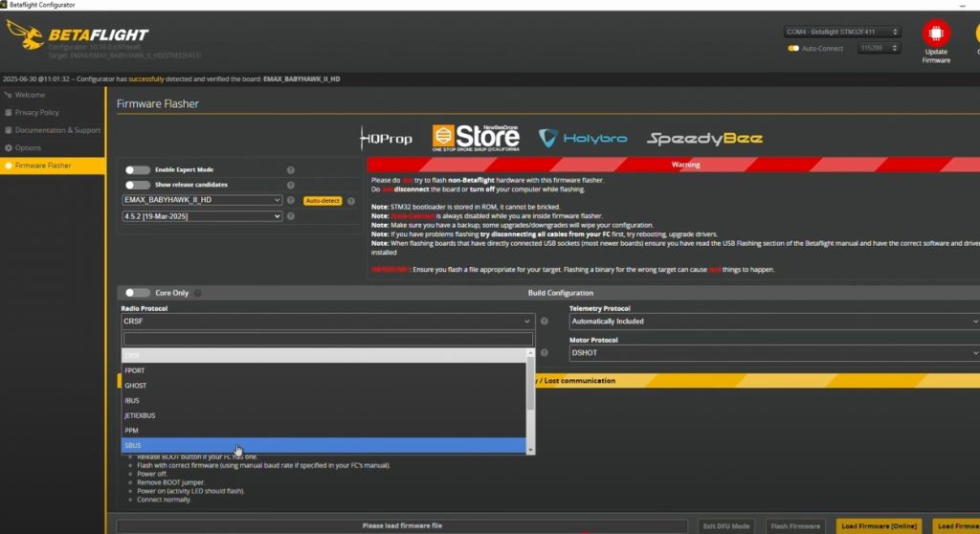Click the Update Firmware chip icon
The width and height of the screenshot is (980, 534).
click(x=936, y=33)
